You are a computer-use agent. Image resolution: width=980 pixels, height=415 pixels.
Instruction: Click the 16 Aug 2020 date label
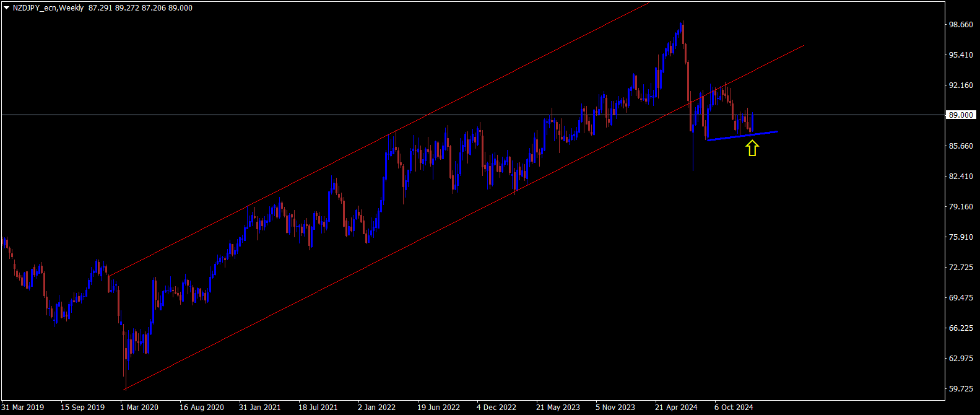click(x=202, y=408)
